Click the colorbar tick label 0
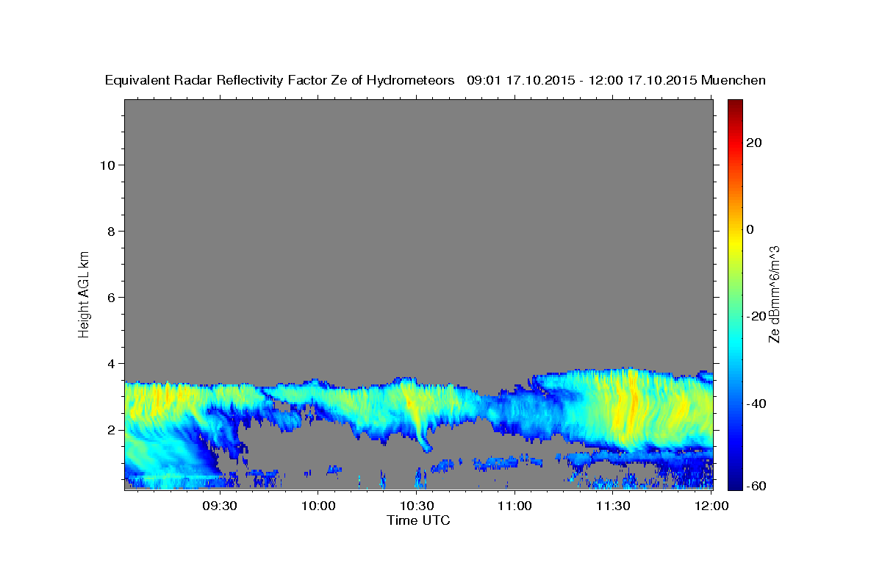 [750, 229]
